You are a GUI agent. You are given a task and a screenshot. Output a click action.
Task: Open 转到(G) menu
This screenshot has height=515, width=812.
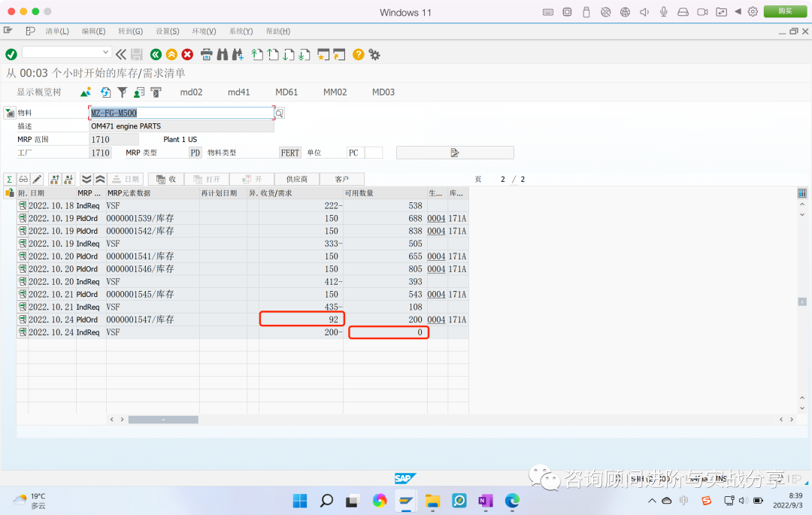(x=131, y=31)
